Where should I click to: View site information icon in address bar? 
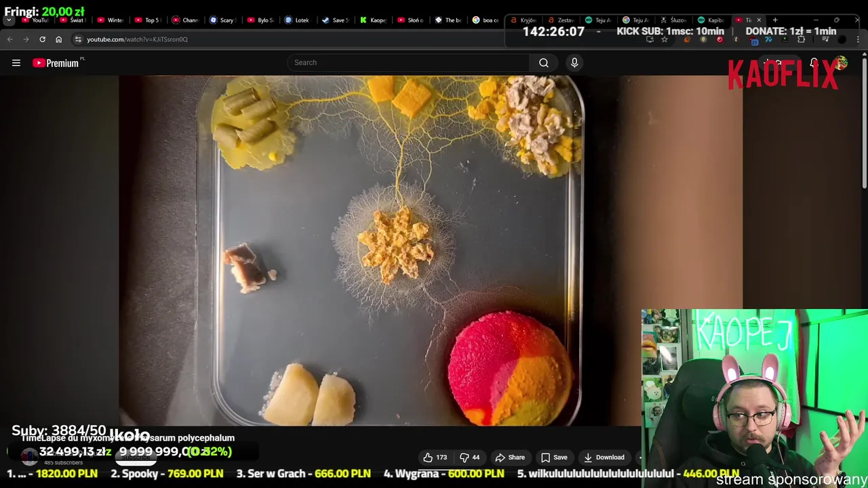[78, 39]
